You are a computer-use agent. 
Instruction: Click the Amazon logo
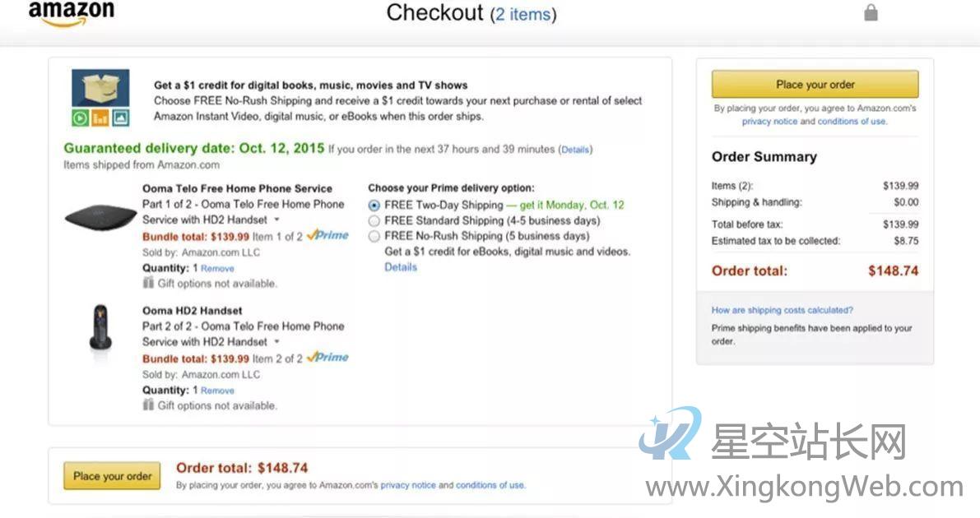click(72, 13)
